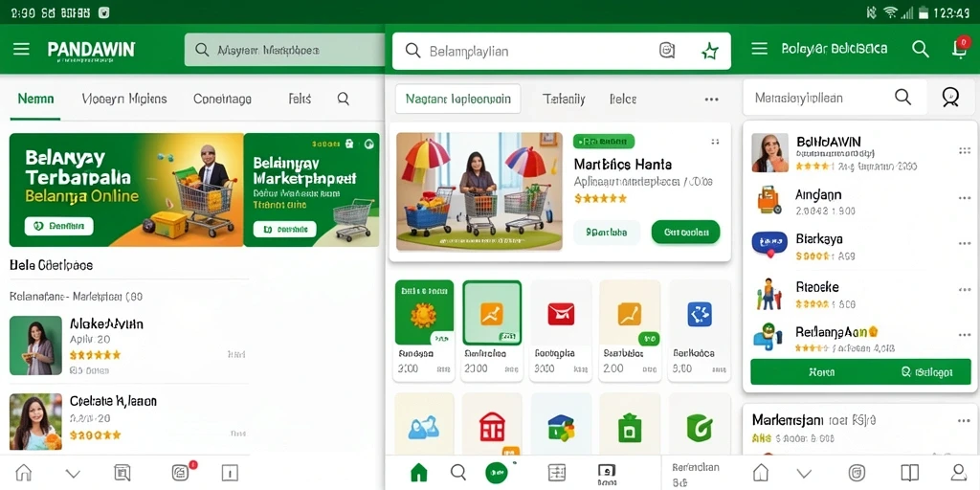This screenshot has height=490, width=980.
Task: Open three-dot menu for the Angann row
Action: pos(965,198)
